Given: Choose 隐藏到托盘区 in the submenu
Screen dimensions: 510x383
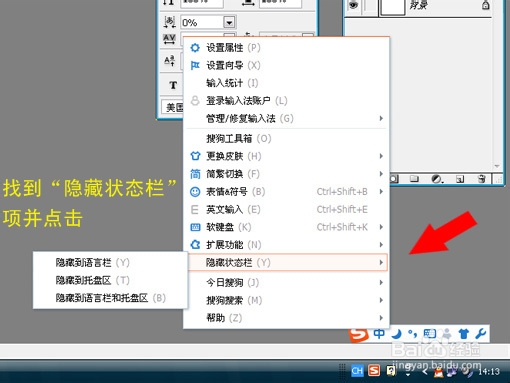Looking at the screenshot, I should [x=110, y=280].
